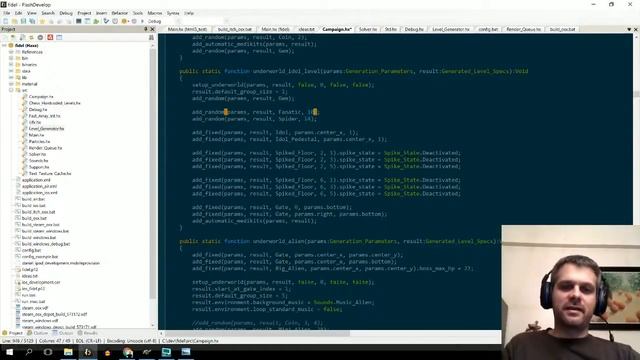The width and height of the screenshot is (640, 360).
Task: Switch to the Outline panel tab
Action: point(38,333)
